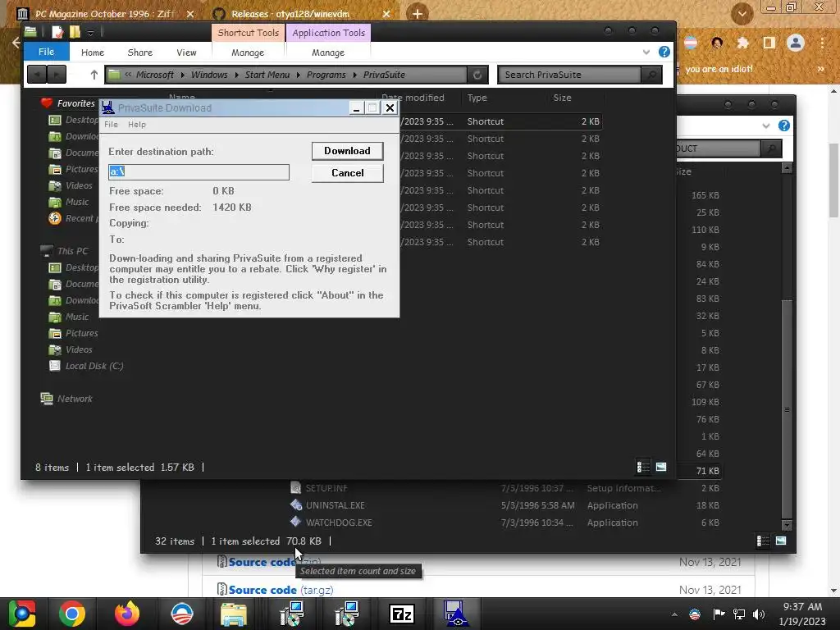
Task: Click back Explorer scrollbar up arrow
Action: pos(787,167)
